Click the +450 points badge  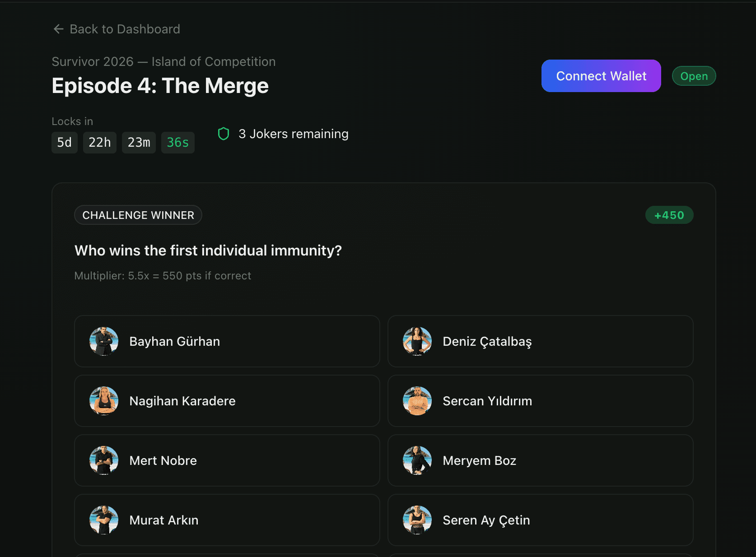(669, 215)
